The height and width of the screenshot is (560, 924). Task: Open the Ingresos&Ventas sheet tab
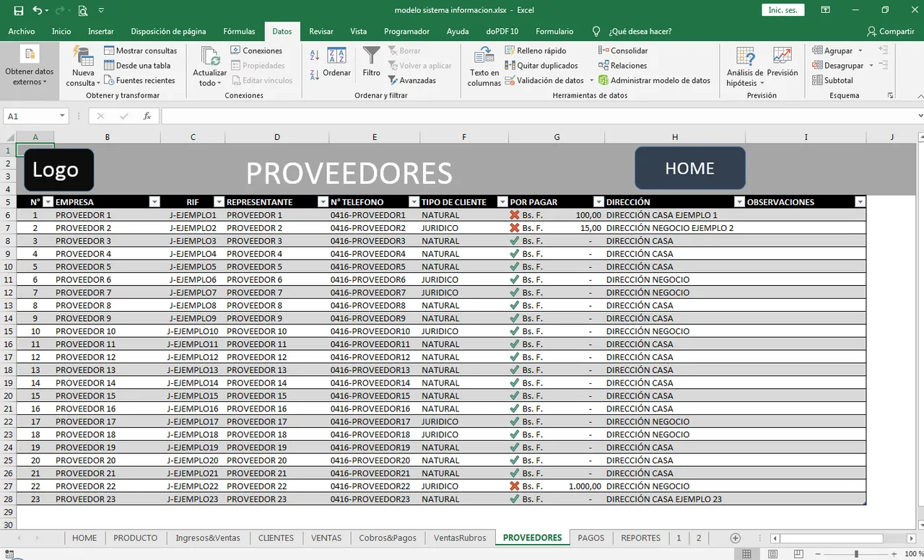tap(208, 538)
